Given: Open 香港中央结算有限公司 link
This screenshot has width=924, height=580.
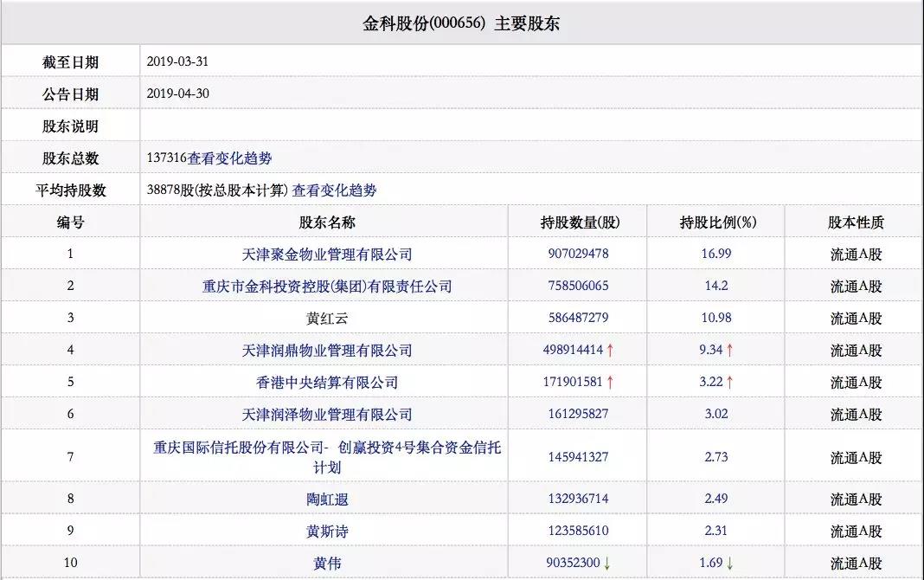Looking at the screenshot, I should pyautogui.click(x=327, y=382).
